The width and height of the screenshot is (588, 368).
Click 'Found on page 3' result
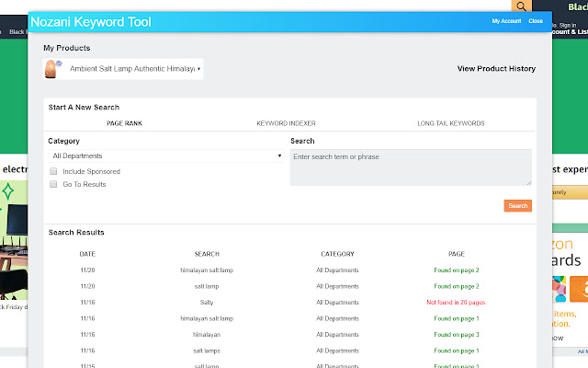pyautogui.click(x=457, y=335)
